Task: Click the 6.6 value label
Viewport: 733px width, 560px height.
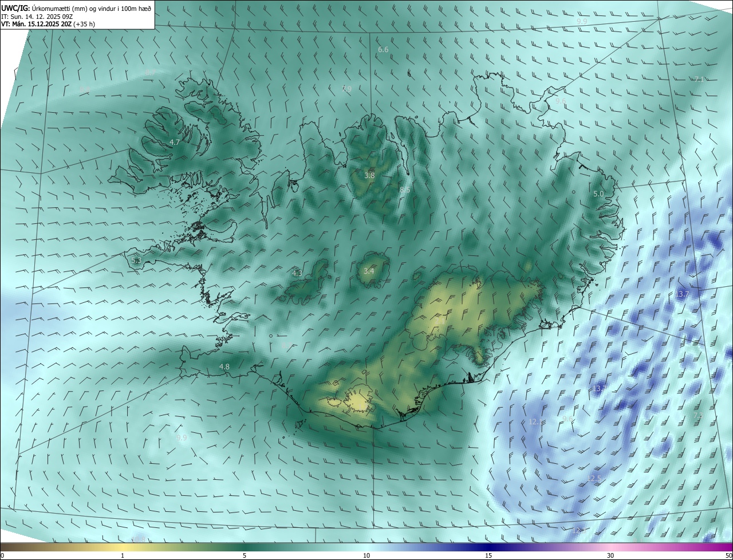Action: [383, 50]
